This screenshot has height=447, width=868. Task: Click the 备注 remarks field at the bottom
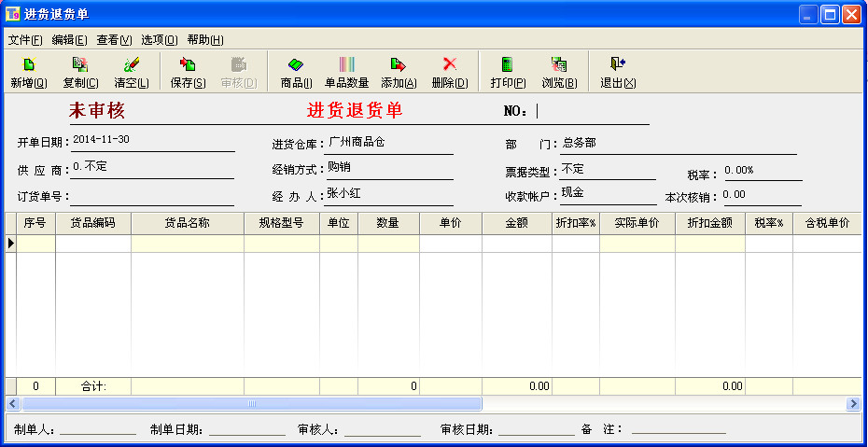point(679,428)
